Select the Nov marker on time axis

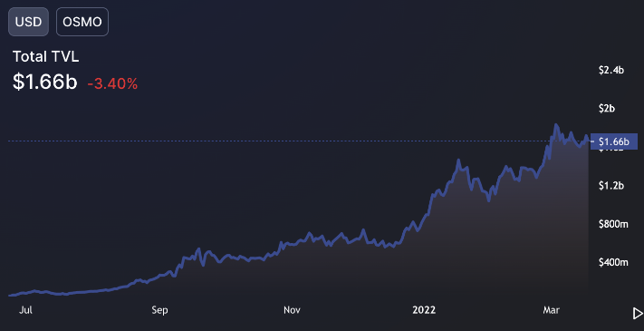292,310
